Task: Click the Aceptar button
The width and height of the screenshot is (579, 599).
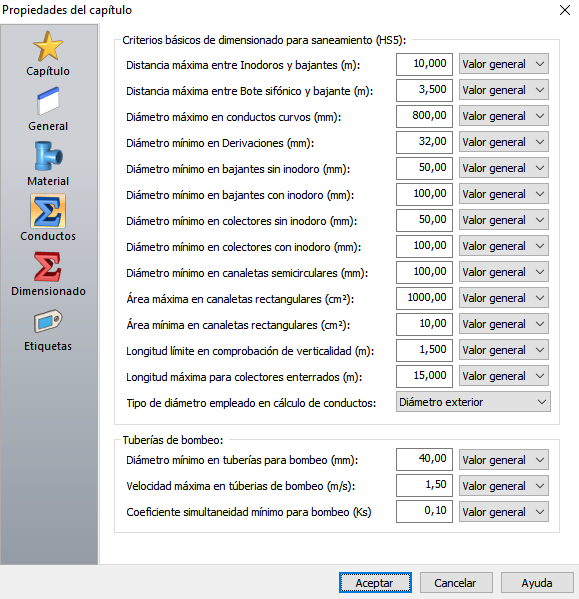Action: pos(375,583)
